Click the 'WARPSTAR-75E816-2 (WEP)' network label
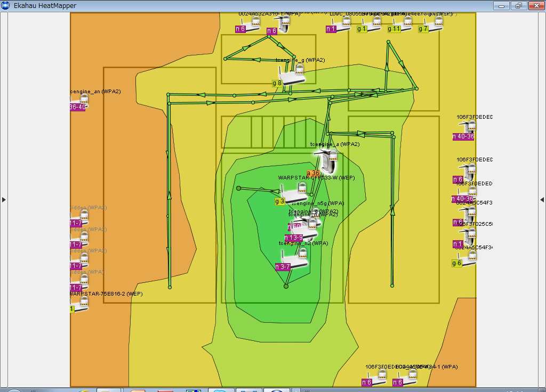Screen dimensions: 546x392 (106, 294)
